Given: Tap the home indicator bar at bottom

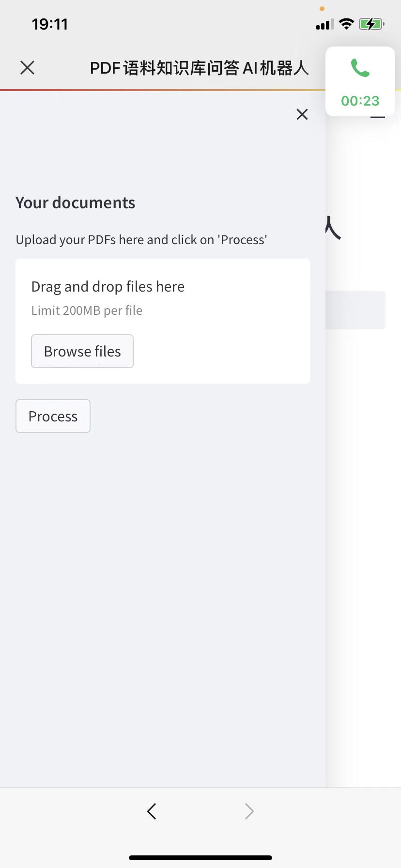Looking at the screenshot, I should tap(200, 857).
